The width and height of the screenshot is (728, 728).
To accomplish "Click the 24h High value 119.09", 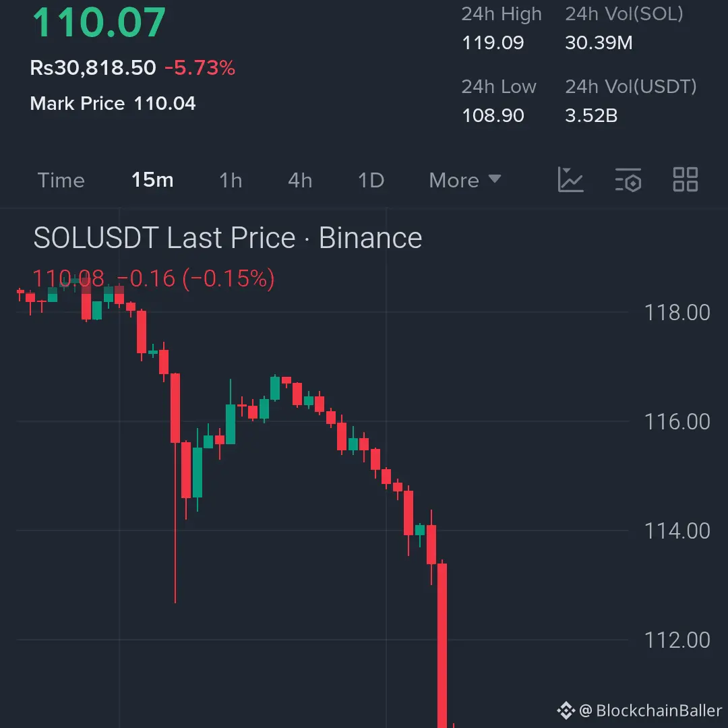I will point(493,42).
